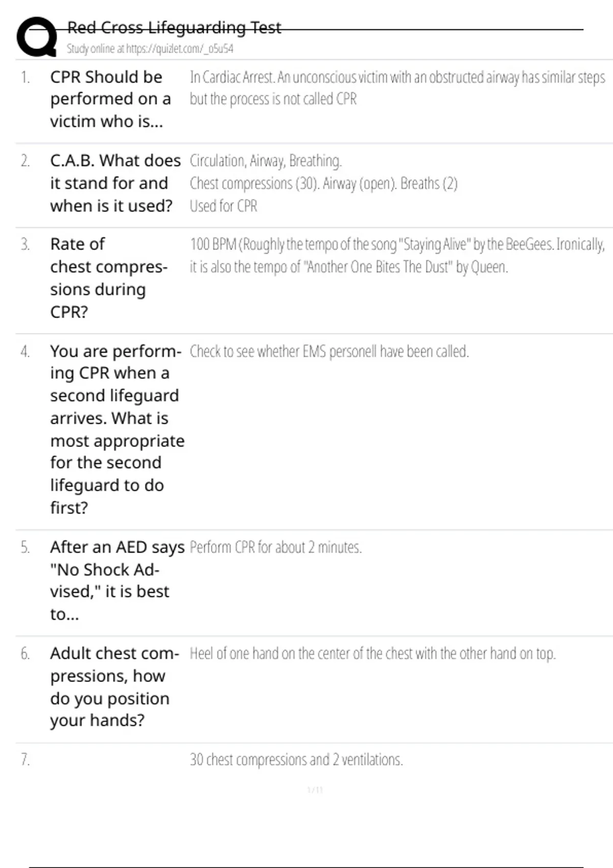Screen dimensions: 613x868
Task: Select the 'No Shock Advised' AED question
Action: click(x=117, y=580)
